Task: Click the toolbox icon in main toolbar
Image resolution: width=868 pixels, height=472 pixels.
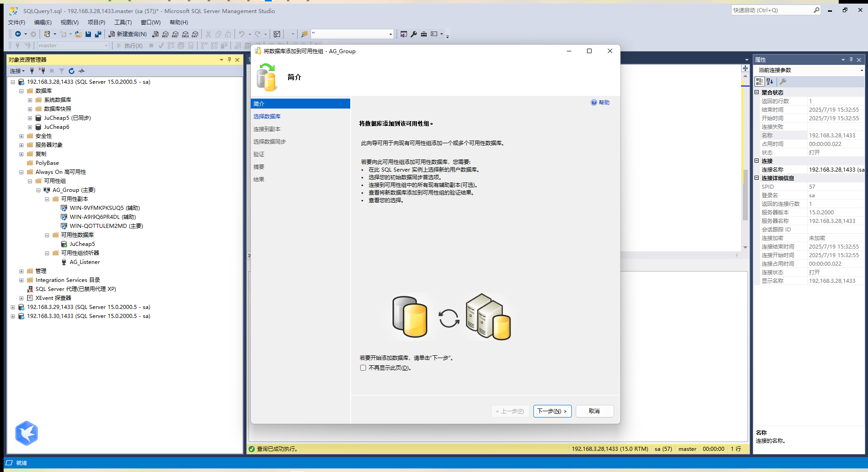Action: click(x=424, y=34)
